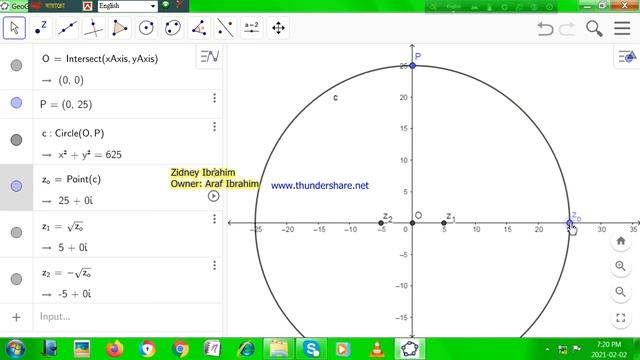Screen dimensions: 640x360
Task: Toggle visibility of circle c
Action: 16,140
